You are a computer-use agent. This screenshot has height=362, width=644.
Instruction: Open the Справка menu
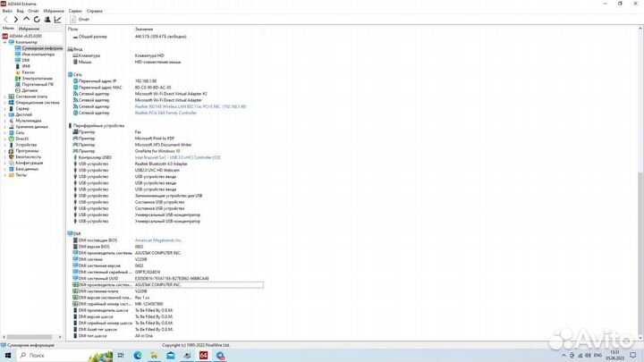tap(95, 11)
